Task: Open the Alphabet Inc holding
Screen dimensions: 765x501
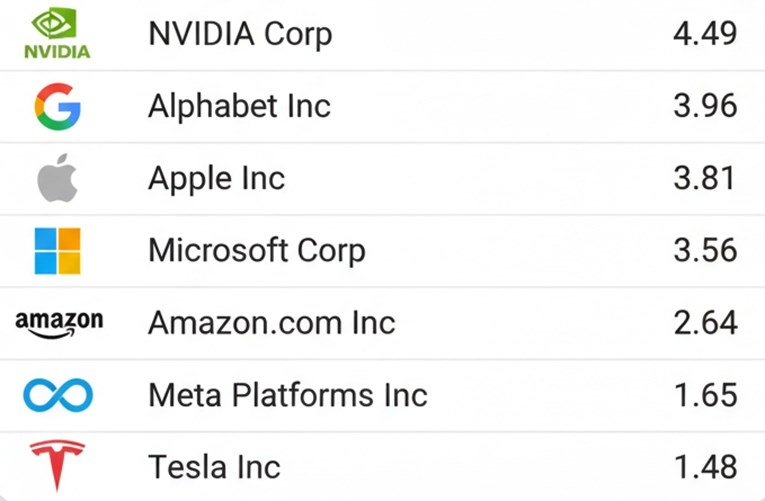Action: [239, 106]
